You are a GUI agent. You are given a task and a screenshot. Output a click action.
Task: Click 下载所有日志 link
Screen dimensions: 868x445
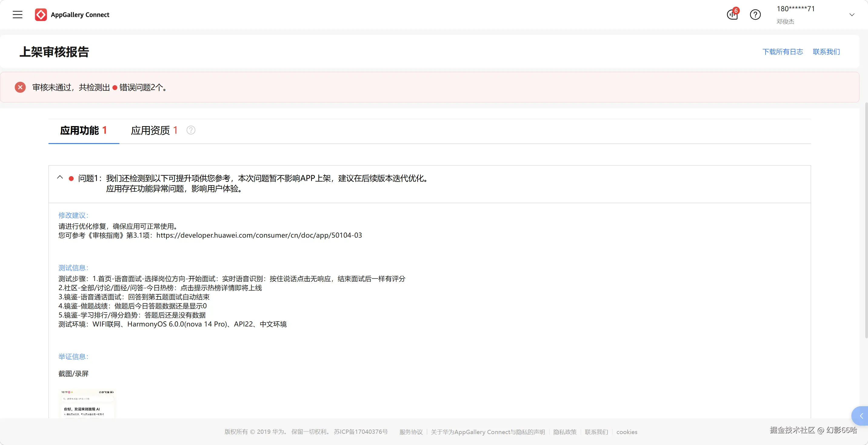point(783,52)
